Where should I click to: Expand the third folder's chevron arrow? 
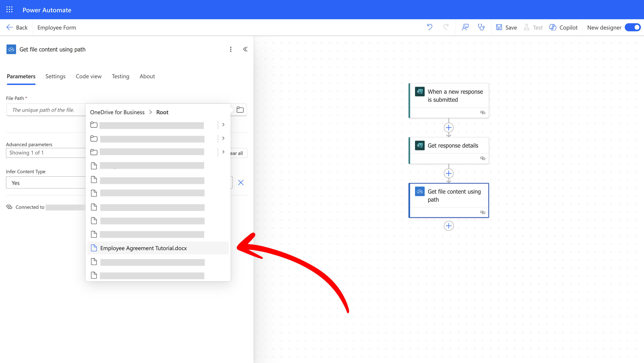click(x=223, y=152)
